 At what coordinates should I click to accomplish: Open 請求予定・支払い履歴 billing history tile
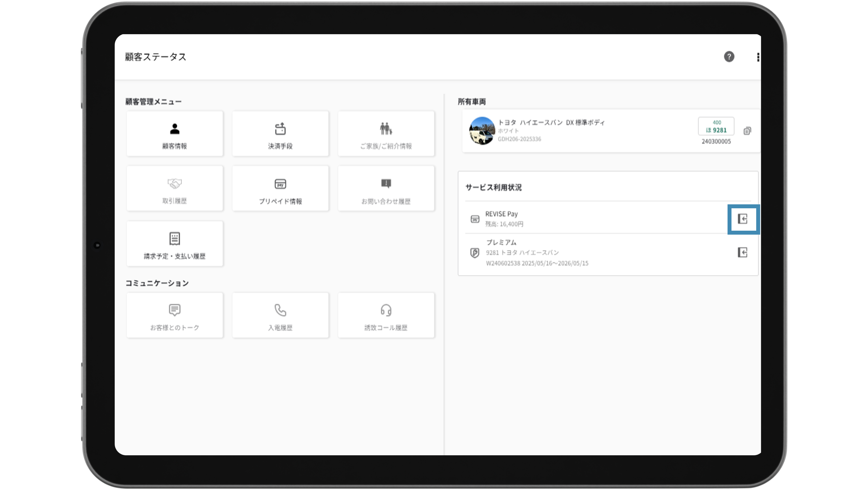[x=175, y=244]
